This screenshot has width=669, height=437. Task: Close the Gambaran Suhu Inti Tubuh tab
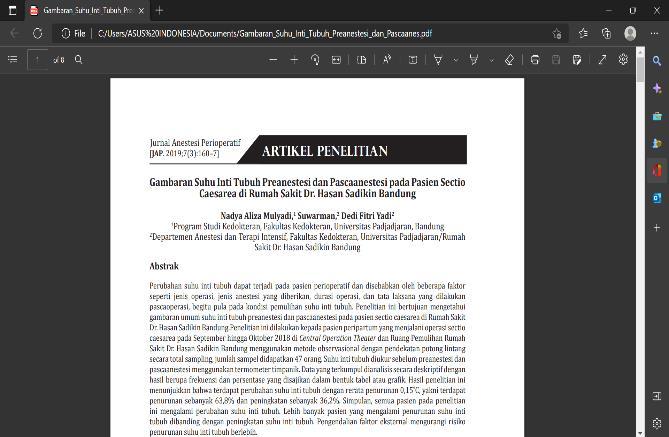coord(141,10)
